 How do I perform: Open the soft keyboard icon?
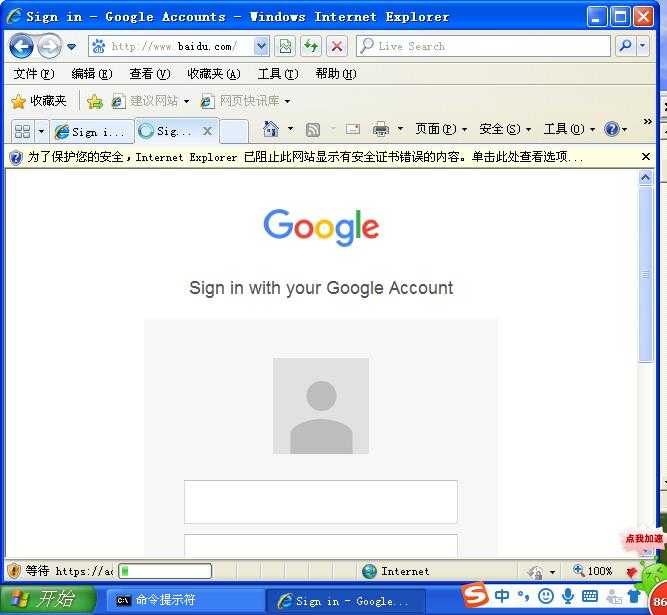tap(590, 596)
